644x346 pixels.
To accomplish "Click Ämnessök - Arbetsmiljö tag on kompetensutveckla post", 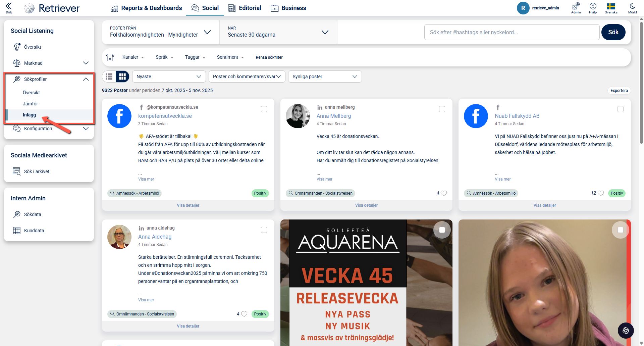I will [x=135, y=193].
